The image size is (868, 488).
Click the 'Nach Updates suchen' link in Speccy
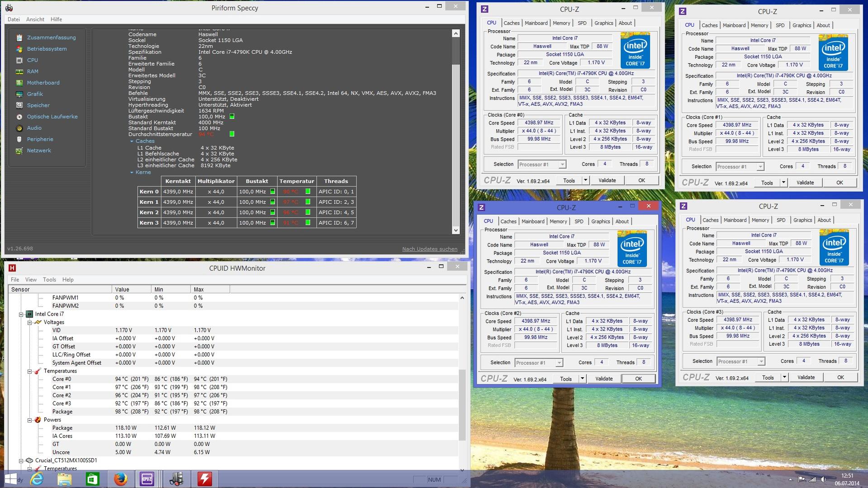point(430,249)
